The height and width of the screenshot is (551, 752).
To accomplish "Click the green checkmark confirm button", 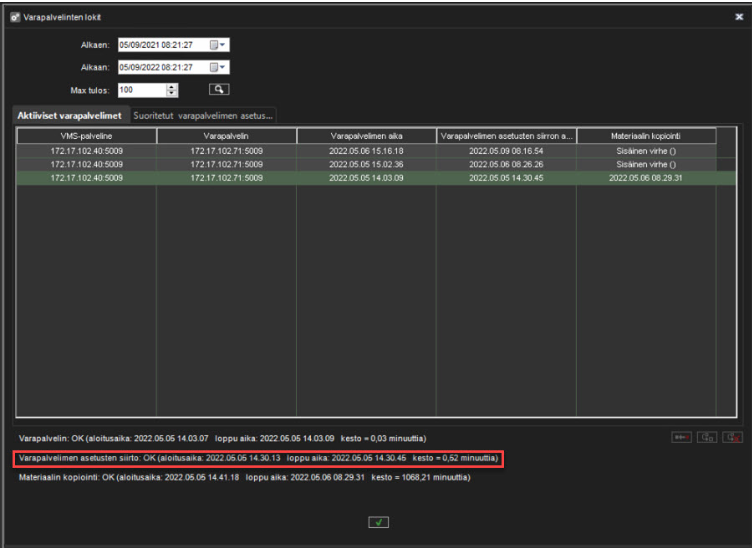I will coord(377,522).
